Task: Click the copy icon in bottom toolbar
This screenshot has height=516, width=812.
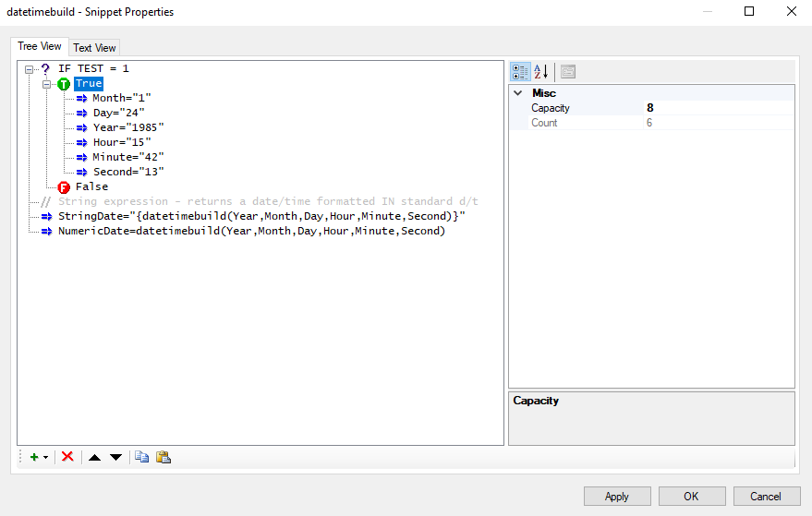Action: 142,457
